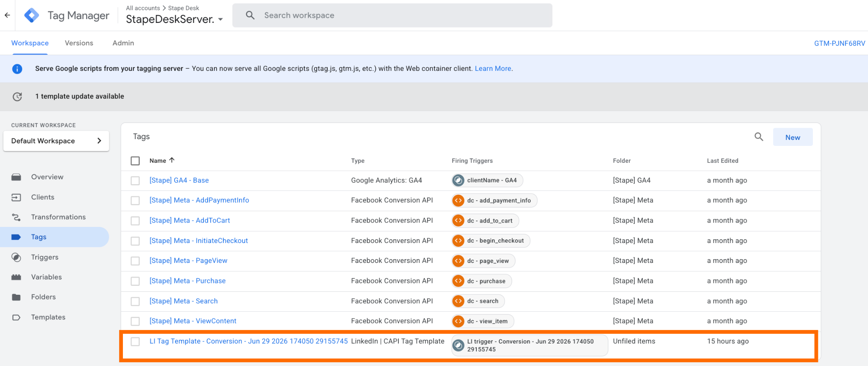Click the Clients sidebar icon

click(16, 197)
